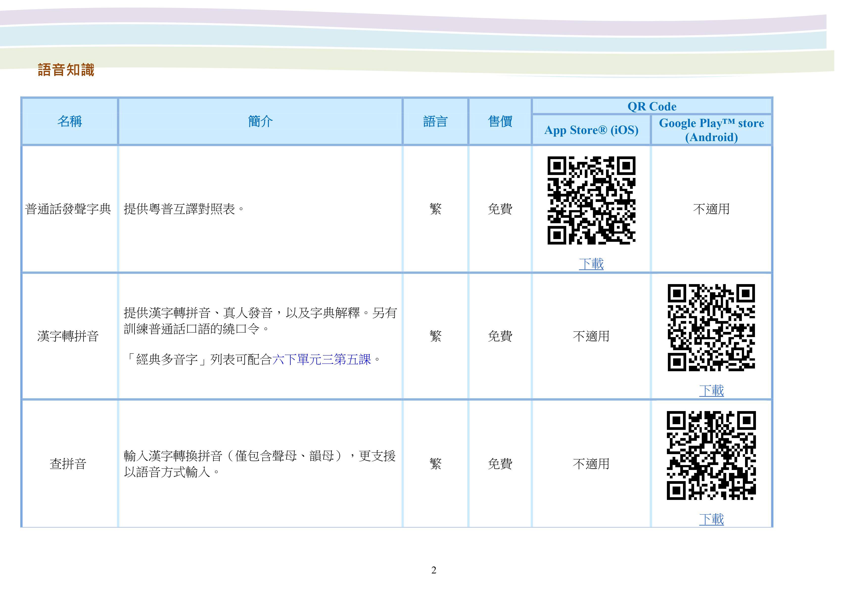Click the 售價 column header
The image size is (868, 614).
coord(500,122)
